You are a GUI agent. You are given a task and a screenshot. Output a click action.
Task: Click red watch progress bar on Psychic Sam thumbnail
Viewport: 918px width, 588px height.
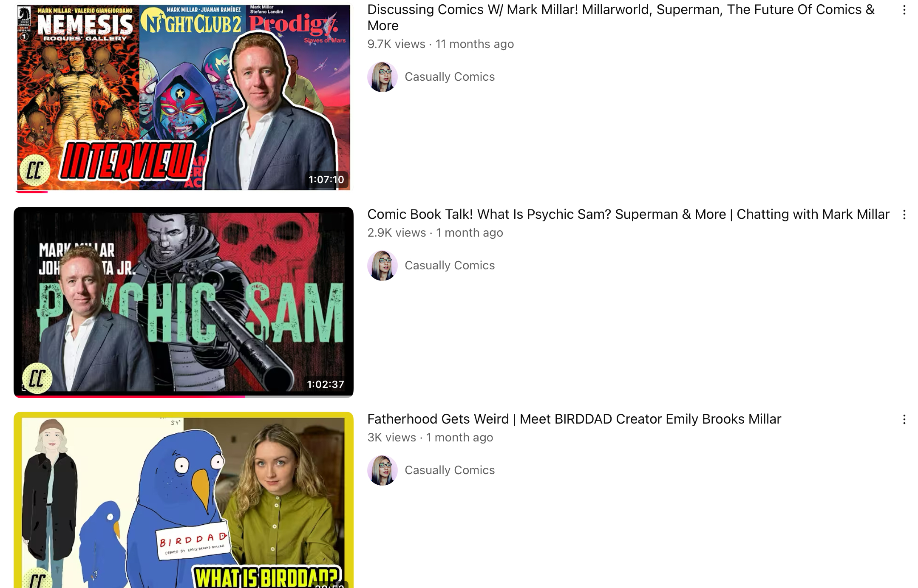(130, 396)
